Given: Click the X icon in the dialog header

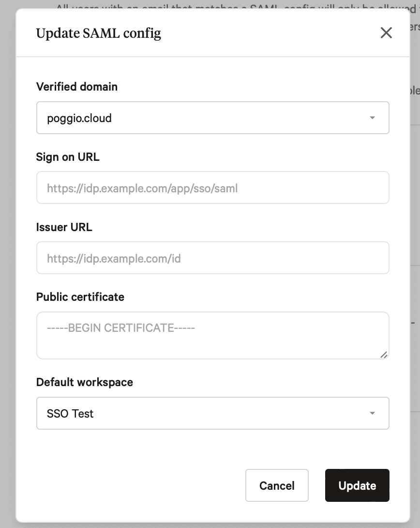Looking at the screenshot, I should click(386, 33).
